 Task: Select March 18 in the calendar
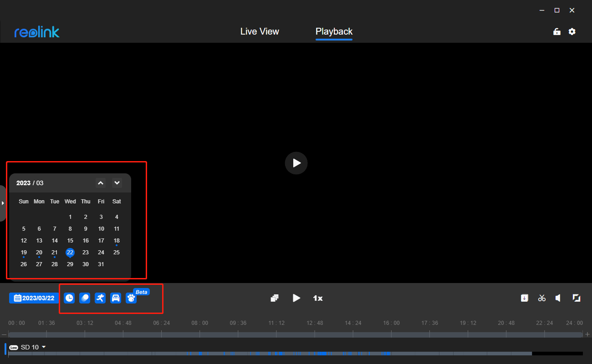(117, 241)
